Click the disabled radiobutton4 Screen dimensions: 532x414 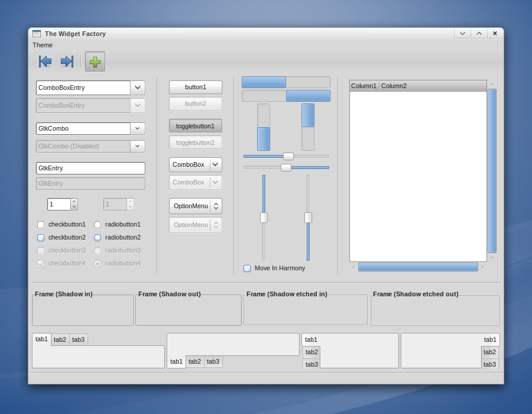(98, 263)
